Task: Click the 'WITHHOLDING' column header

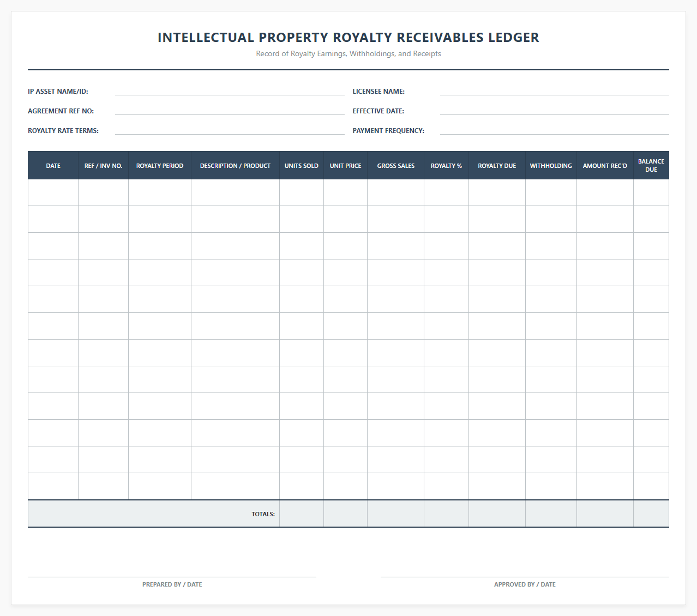Action: pyautogui.click(x=551, y=165)
